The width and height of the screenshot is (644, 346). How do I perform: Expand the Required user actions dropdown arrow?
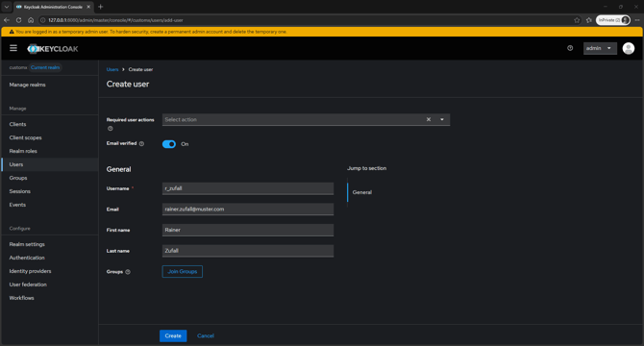click(x=442, y=119)
